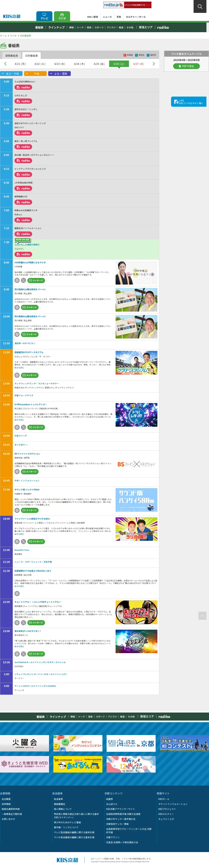Expand 続きを読む for K-PRO produce トッパレディオ

click(19, 420)
